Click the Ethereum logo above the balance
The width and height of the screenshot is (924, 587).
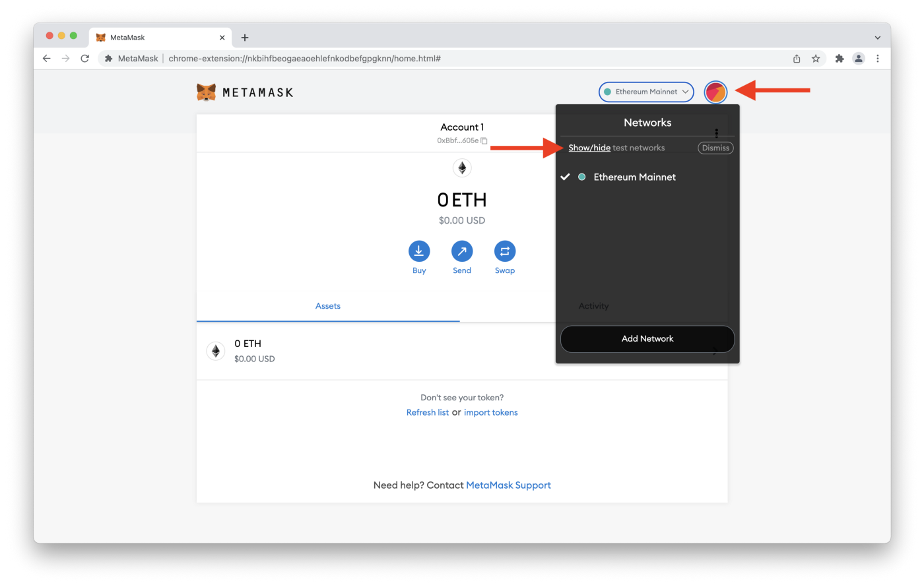462,168
